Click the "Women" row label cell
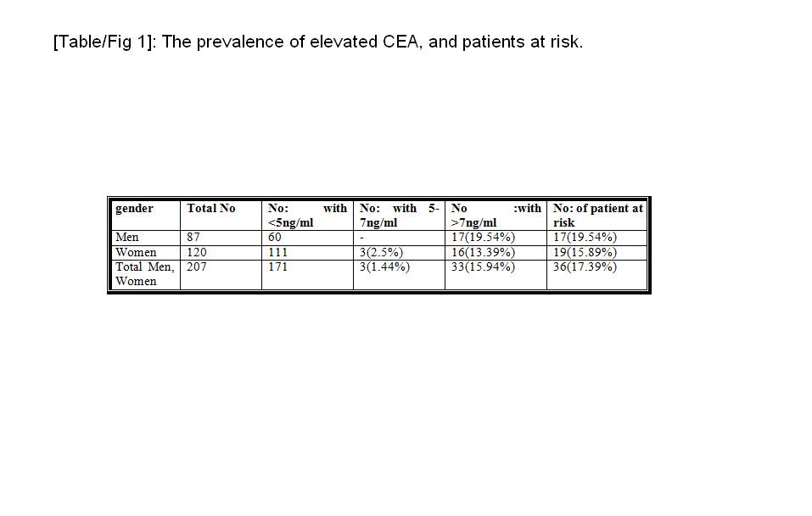 click(136, 252)
